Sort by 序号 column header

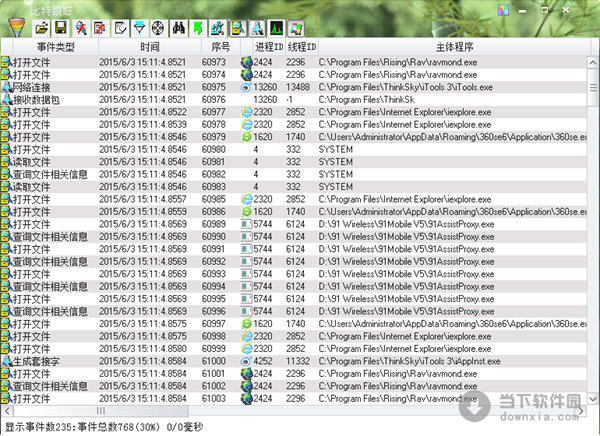pyautogui.click(x=221, y=47)
